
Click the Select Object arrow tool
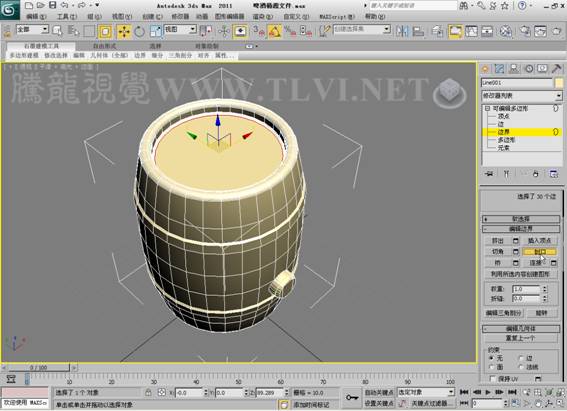tap(57, 31)
